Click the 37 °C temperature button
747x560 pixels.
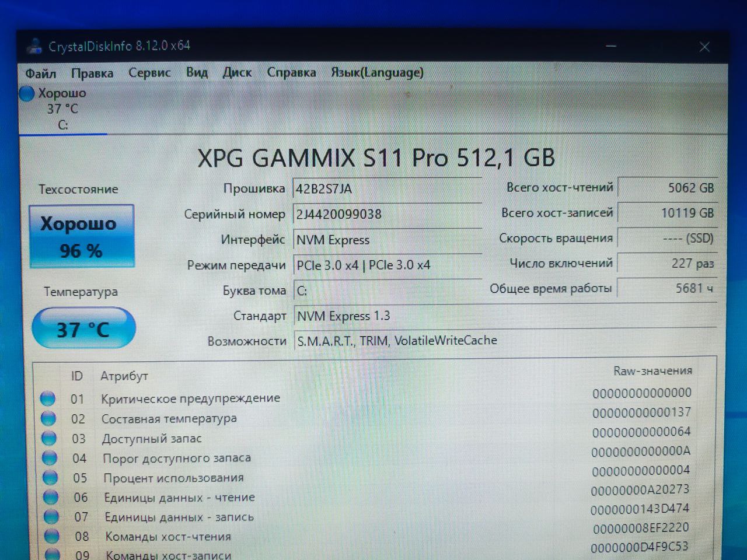[83, 328]
